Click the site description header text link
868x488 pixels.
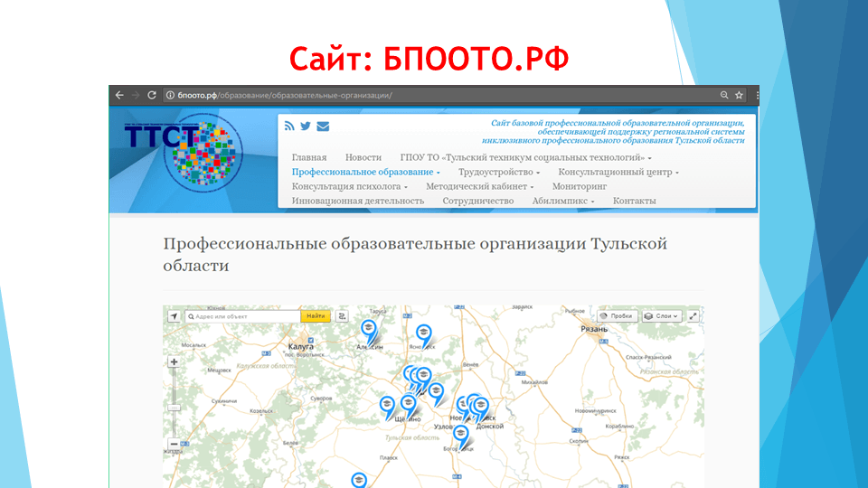tap(613, 132)
